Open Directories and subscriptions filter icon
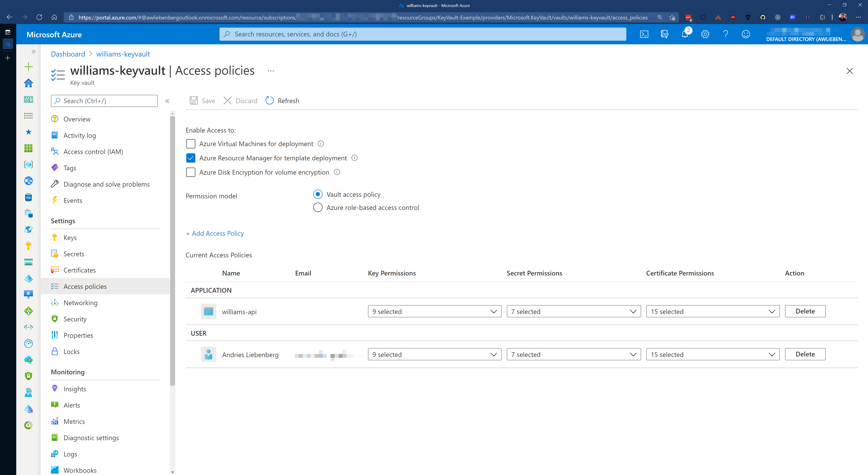Image resolution: width=868 pixels, height=475 pixels. [664, 34]
